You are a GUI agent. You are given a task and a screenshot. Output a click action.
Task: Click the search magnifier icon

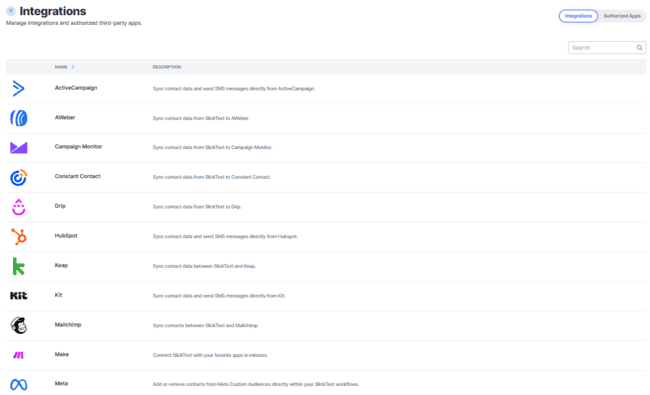coord(640,48)
